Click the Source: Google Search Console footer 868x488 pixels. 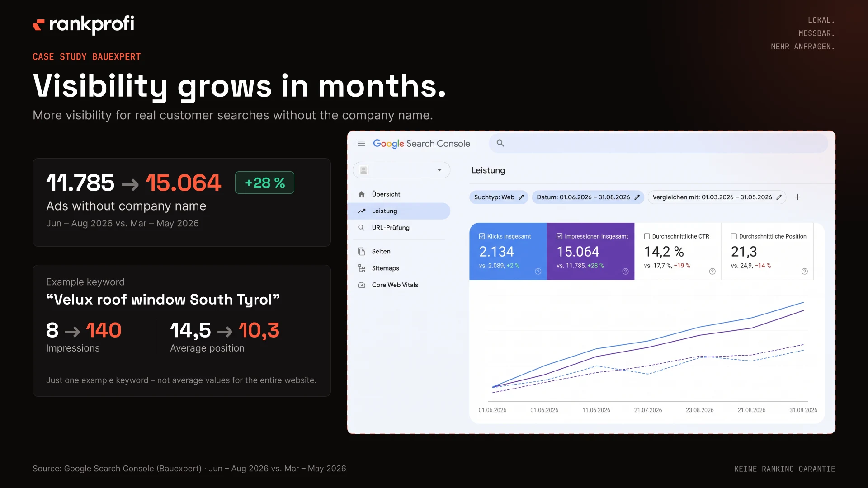click(189, 469)
